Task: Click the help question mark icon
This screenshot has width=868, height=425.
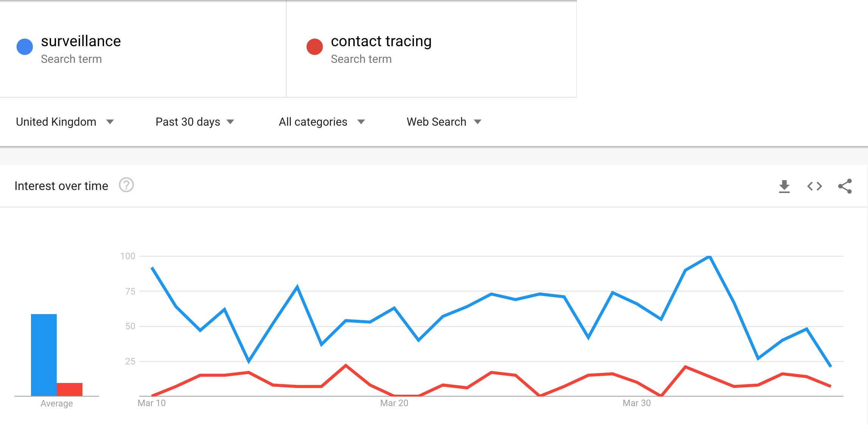Action: coord(126,185)
